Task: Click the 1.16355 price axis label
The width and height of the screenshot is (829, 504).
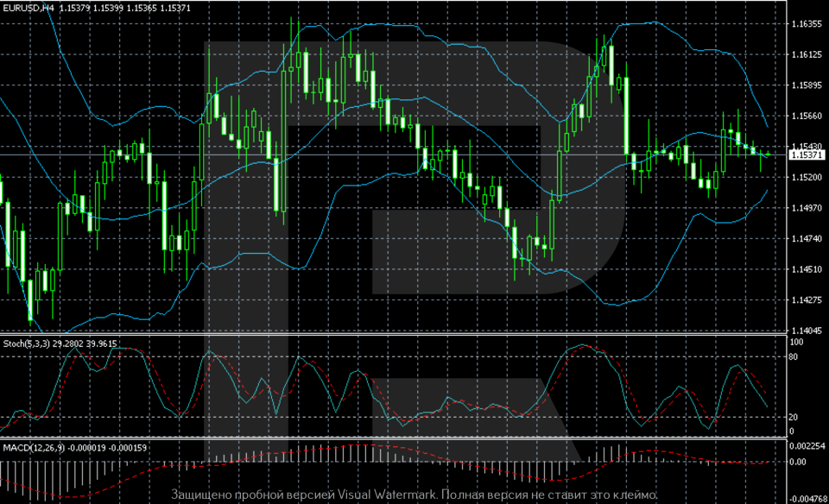Action: pyautogui.click(x=807, y=24)
